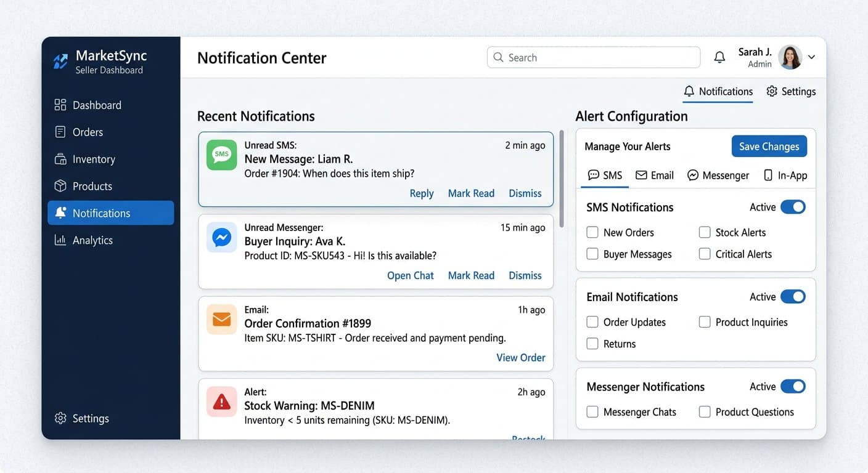The height and width of the screenshot is (473, 868).
Task: Click the green SMS notification icon
Action: [x=221, y=155]
